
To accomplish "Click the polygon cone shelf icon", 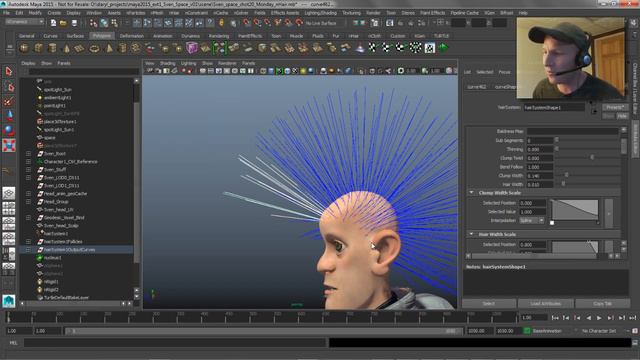I will [x=66, y=48].
